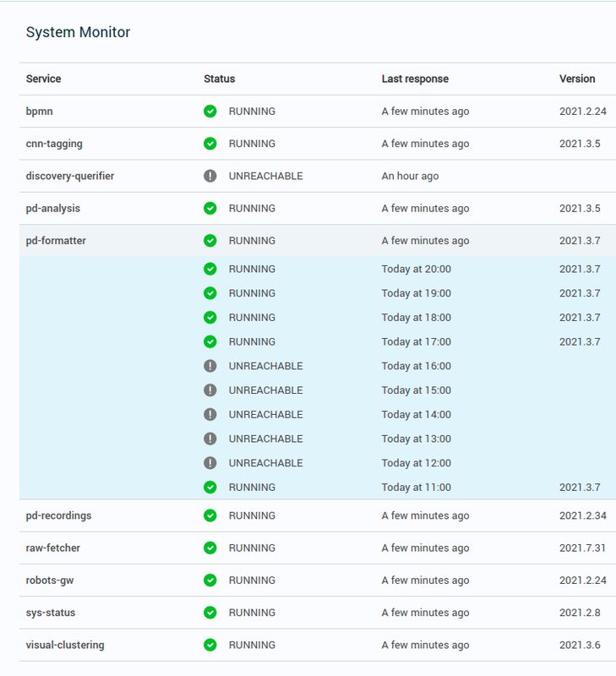
Task: Select the robots-gw service name
Action: tap(50, 581)
